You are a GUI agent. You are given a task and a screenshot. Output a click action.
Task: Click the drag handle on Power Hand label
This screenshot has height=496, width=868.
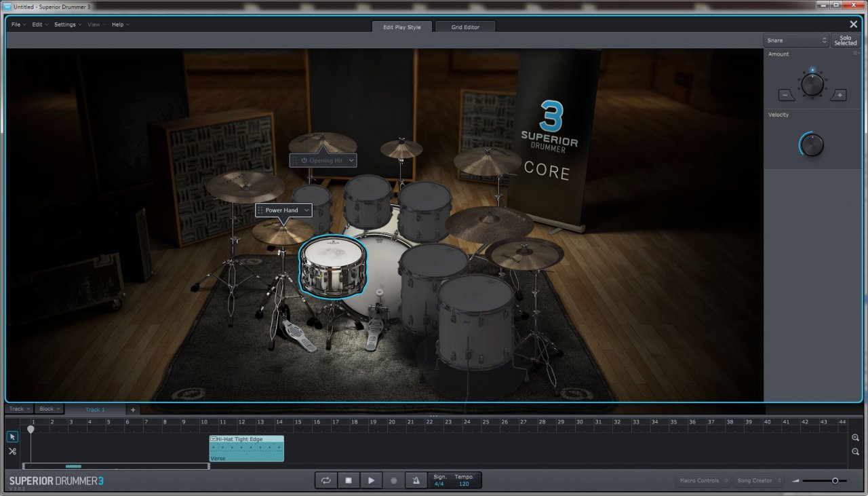[260, 210]
